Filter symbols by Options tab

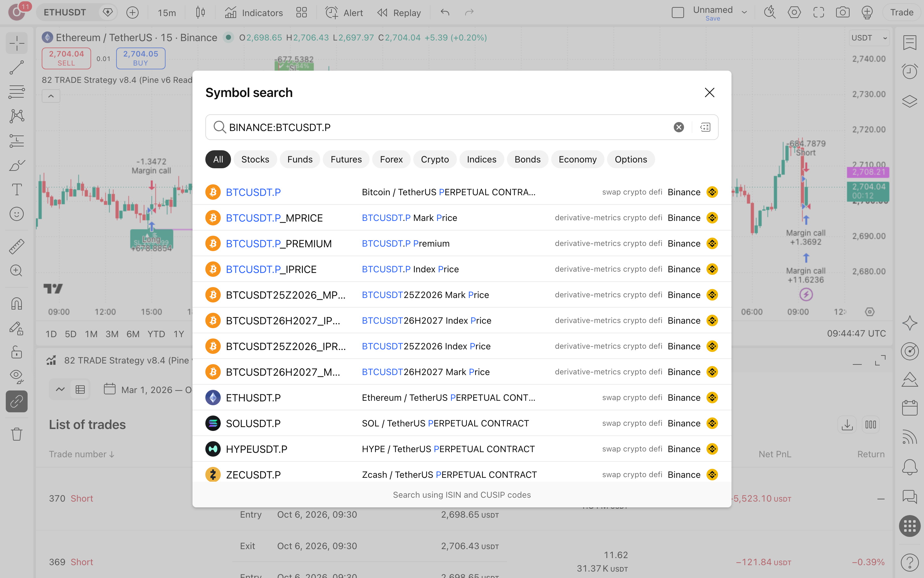[x=631, y=159]
